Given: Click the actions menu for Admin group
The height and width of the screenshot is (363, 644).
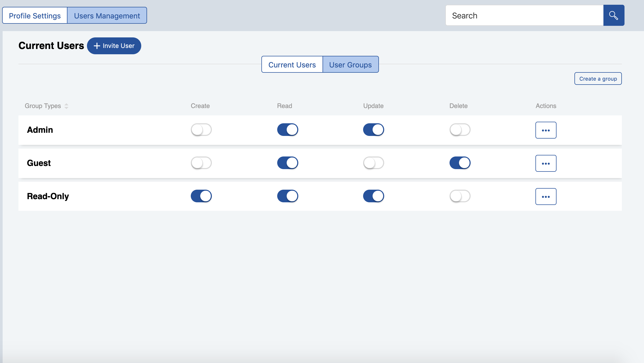Looking at the screenshot, I should coord(546,130).
